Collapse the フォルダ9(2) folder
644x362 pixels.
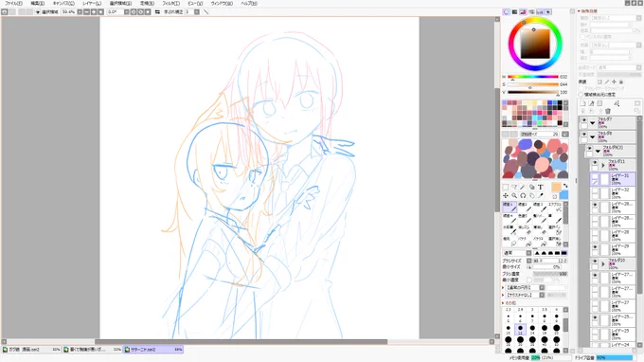(598, 152)
